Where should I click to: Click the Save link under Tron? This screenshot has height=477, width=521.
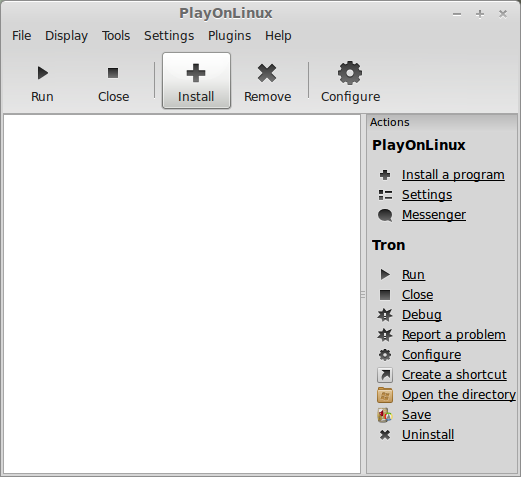point(417,415)
